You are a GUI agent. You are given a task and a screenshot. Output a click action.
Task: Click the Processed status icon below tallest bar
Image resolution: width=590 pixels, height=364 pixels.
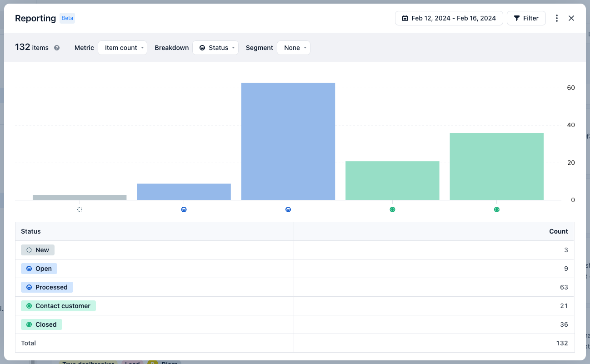tap(288, 209)
